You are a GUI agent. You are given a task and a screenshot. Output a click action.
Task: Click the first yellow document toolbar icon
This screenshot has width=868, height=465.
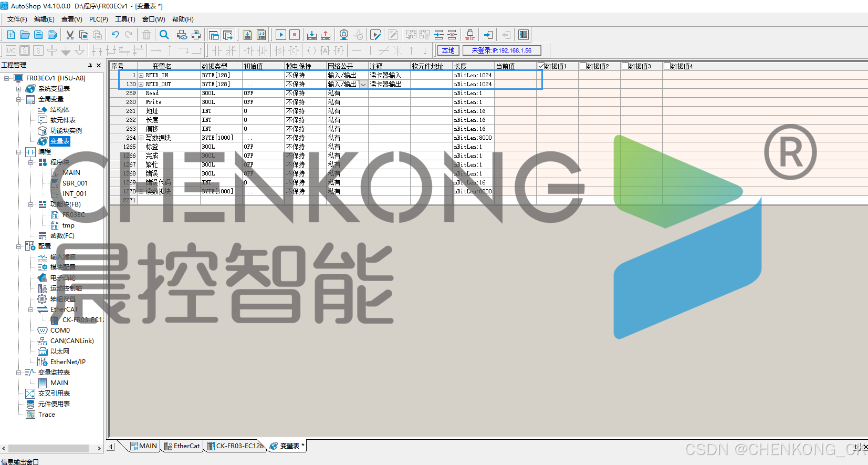[247, 35]
